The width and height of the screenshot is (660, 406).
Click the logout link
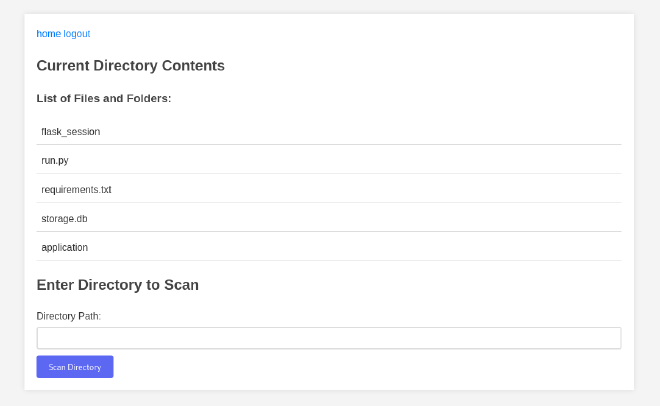click(x=77, y=34)
